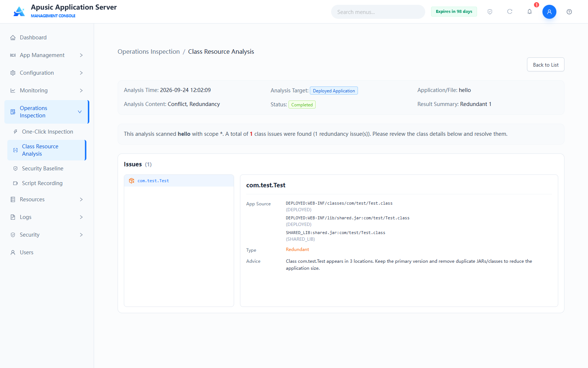Screen dimensions: 588x368
Task: Click the Completed status tag
Action: (x=302, y=105)
